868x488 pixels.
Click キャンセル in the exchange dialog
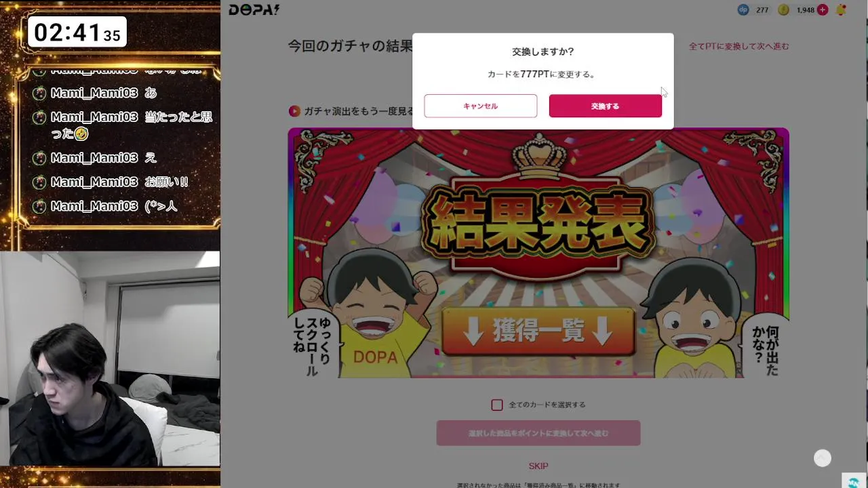[x=481, y=106]
